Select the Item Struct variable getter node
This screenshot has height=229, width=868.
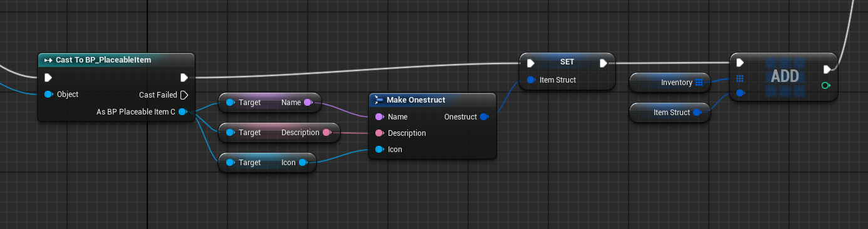670,113
